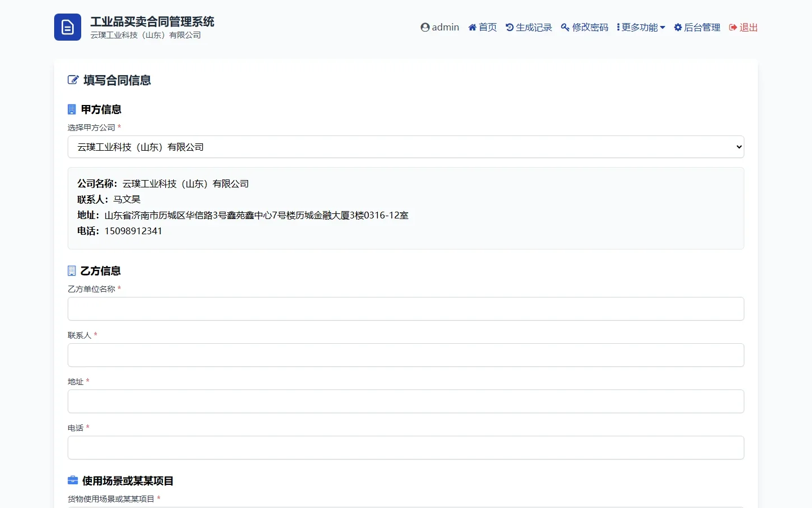This screenshot has width=812, height=508.
Task: Click the building icon beside 甲方信息
Action: click(72, 109)
